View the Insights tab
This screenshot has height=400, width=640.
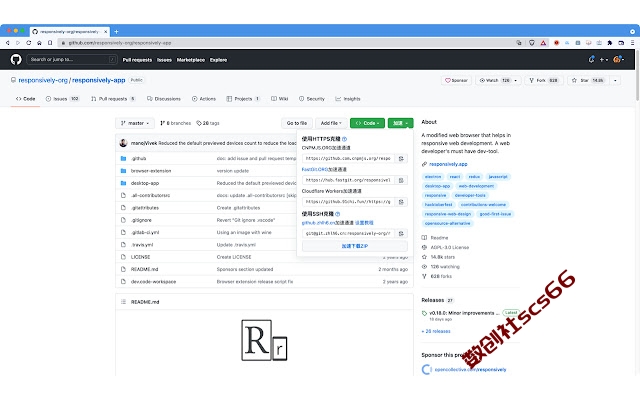[348, 99]
